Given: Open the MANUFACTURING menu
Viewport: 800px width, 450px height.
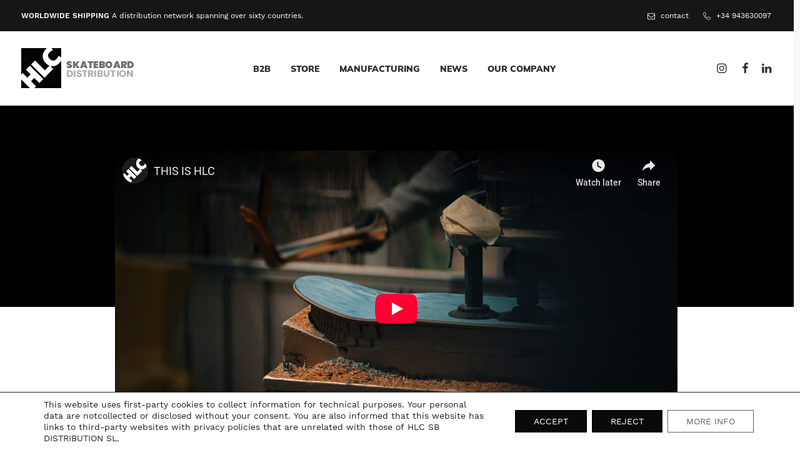Looking at the screenshot, I should point(380,69).
